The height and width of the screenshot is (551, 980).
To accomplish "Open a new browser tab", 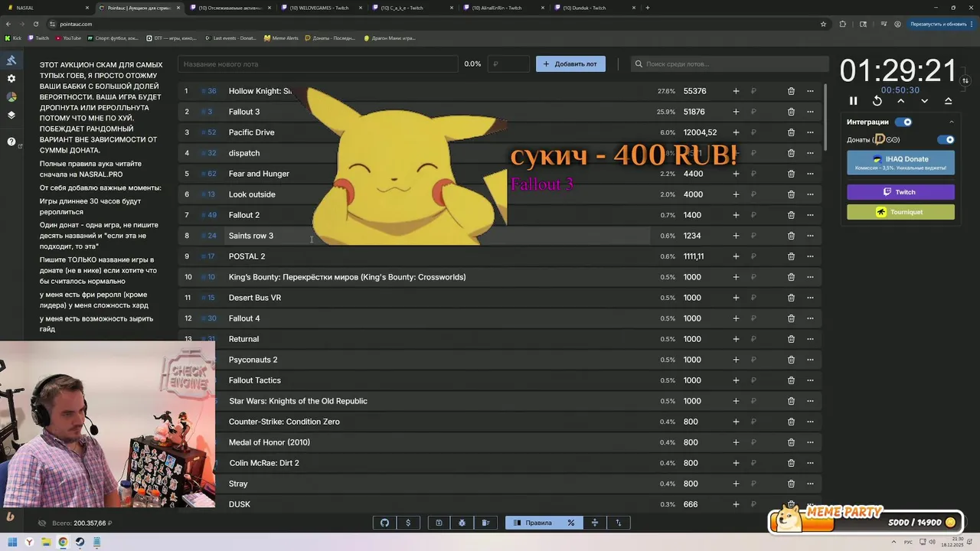I will coord(648,8).
